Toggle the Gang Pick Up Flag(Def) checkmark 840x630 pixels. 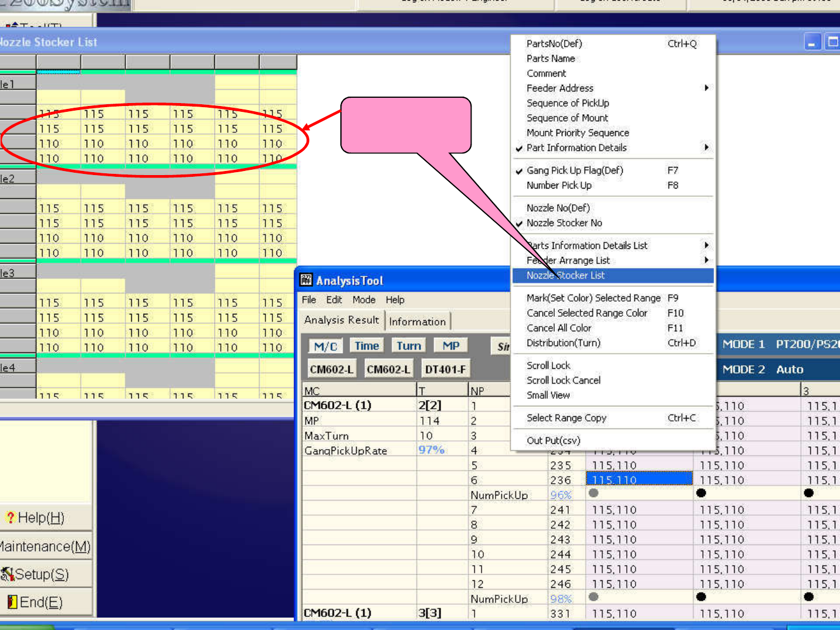519,171
